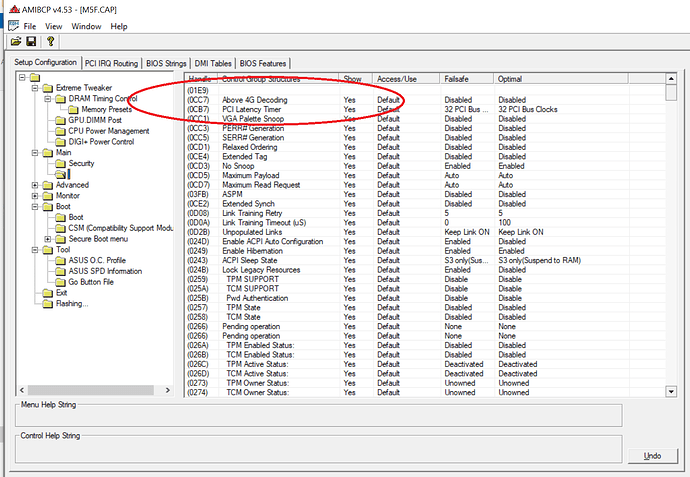Click the Save floppy disk toolbar icon
The height and width of the screenshot is (477, 690).
point(31,42)
